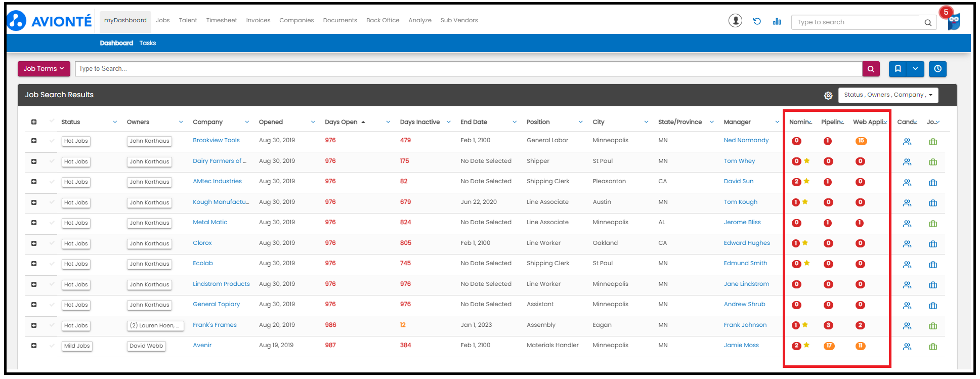980x379 pixels.
Task: Run job search with magenta search button
Action: point(871,69)
